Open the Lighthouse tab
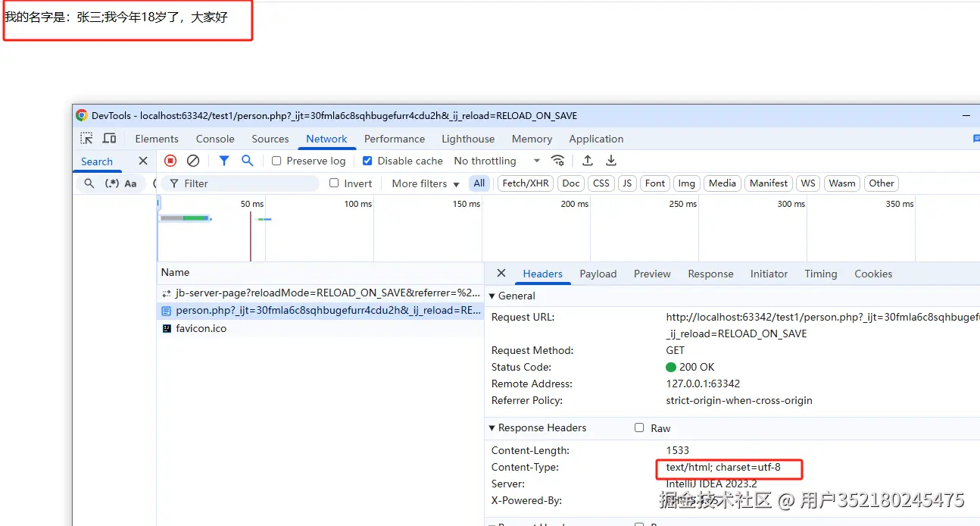This screenshot has height=526, width=980. coord(468,139)
